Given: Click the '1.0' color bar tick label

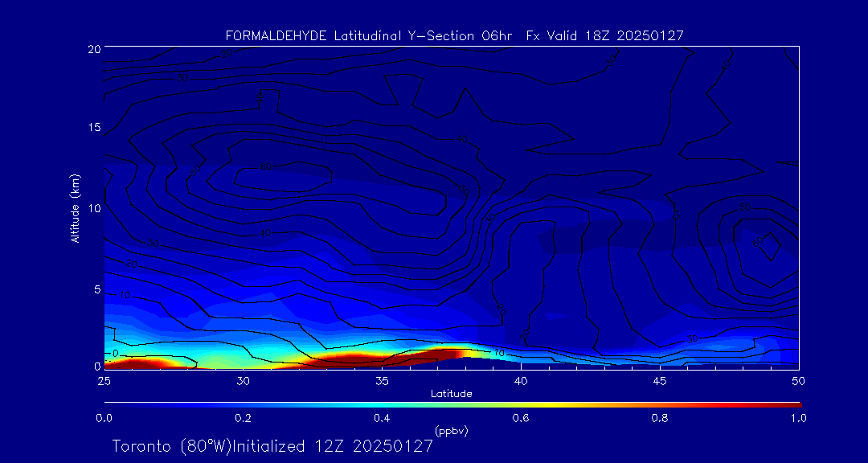Looking at the screenshot, I should (x=799, y=418).
